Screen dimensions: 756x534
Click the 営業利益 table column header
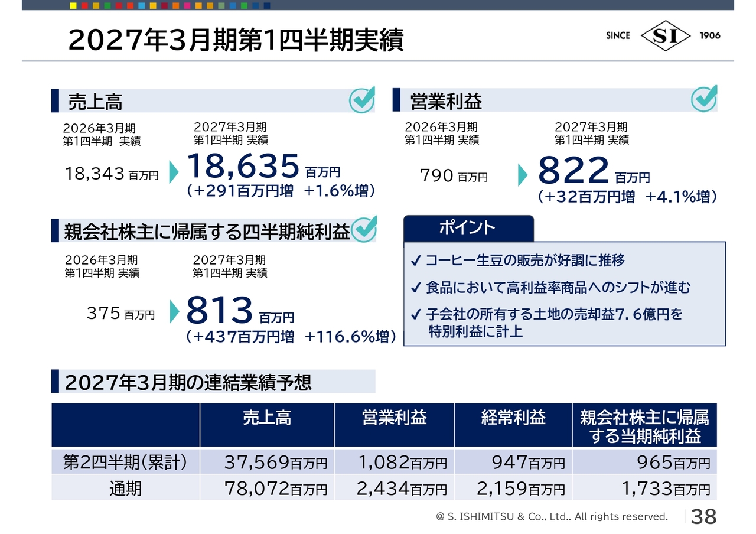(394, 425)
